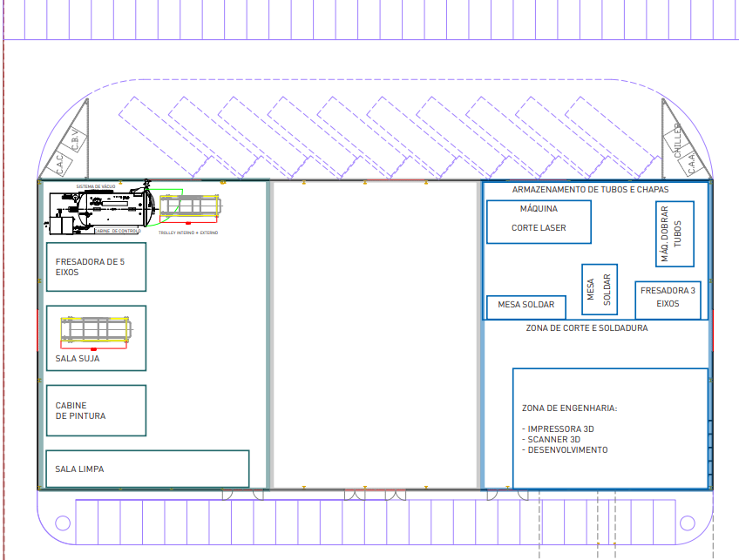The width and height of the screenshot is (739, 560).
Task: Select the Máquina Corte Laser block
Action: (x=539, y=221)
